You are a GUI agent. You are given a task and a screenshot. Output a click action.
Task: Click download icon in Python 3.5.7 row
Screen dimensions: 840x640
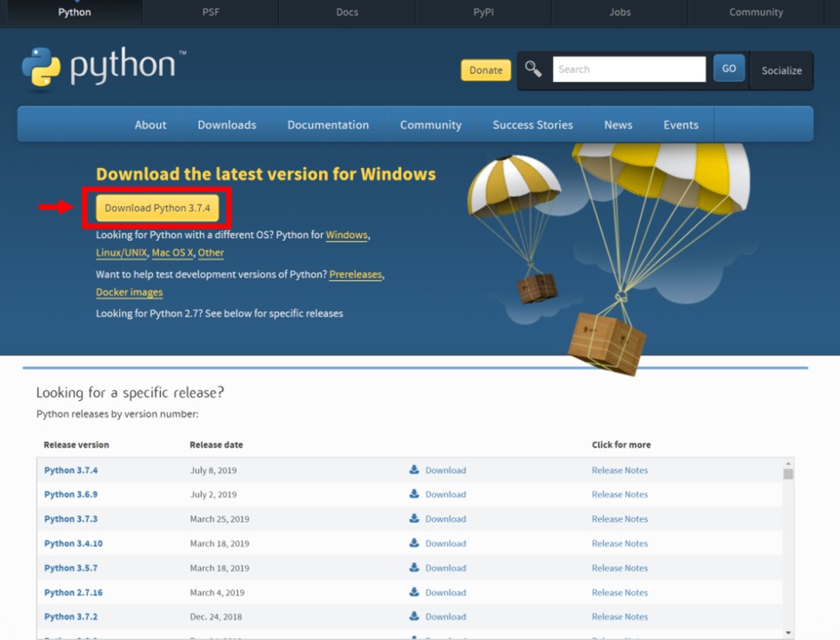[414, 568]
